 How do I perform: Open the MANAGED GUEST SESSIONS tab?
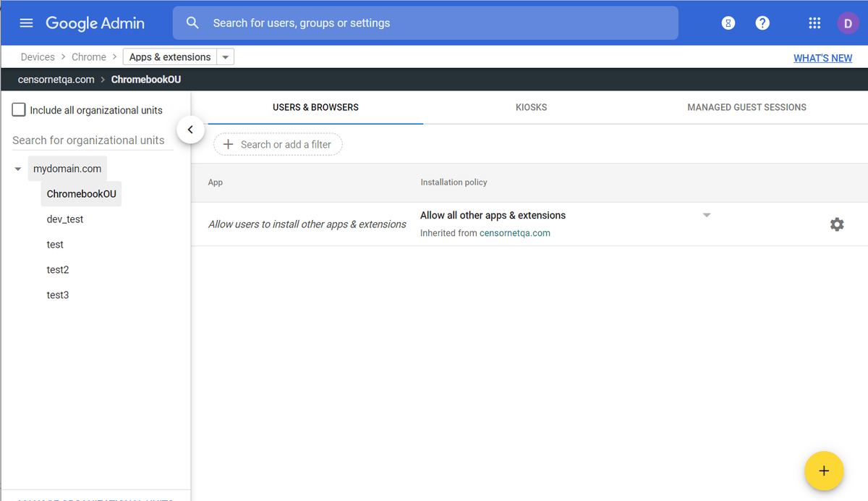[746, 106]
